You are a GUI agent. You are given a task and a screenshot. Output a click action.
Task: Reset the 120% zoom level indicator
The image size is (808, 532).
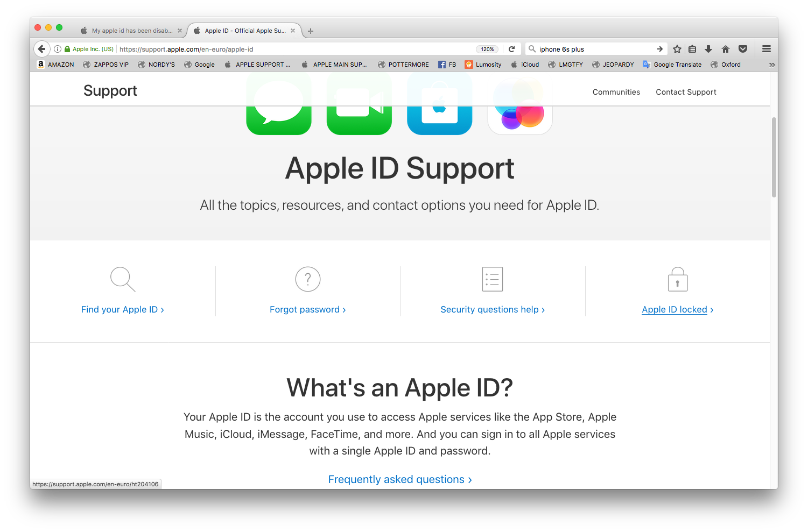(487, 49)
